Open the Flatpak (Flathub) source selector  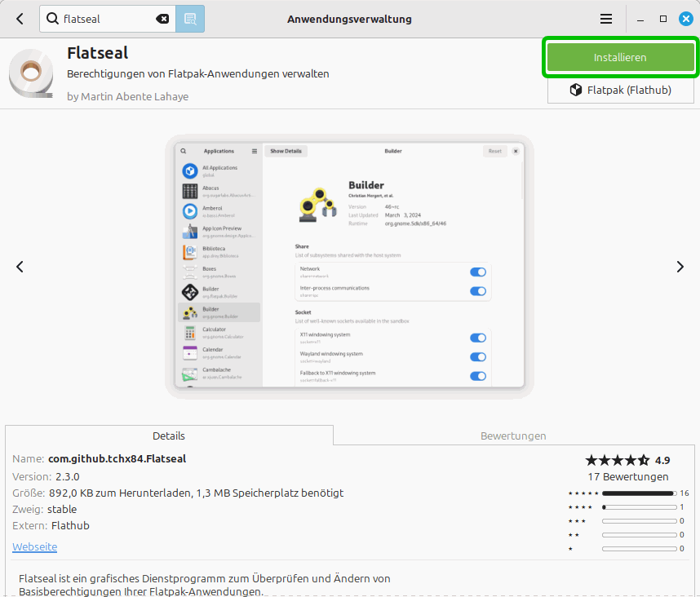click(620, 90)
